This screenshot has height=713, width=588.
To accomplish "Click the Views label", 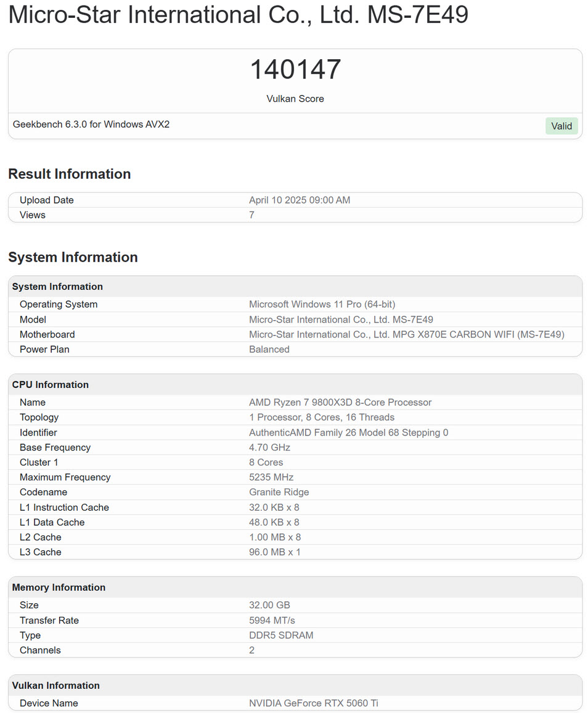I will coord(33,215).
